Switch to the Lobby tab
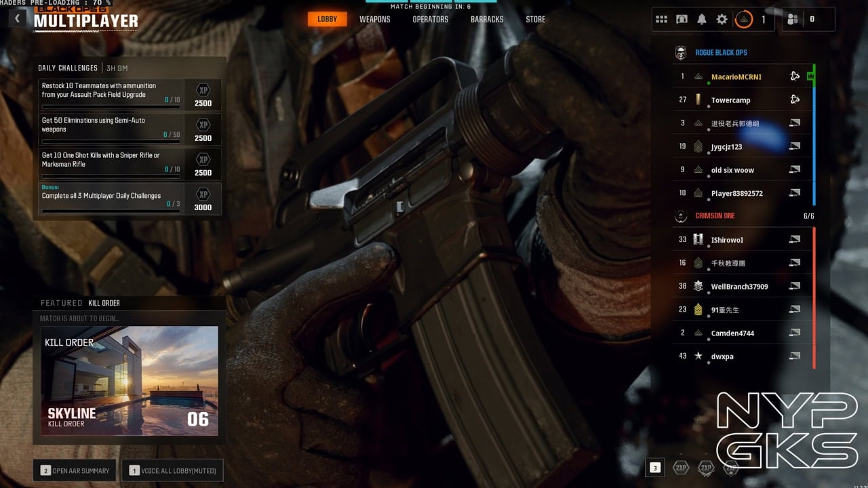The image size is (868, 488). point(327,19)
